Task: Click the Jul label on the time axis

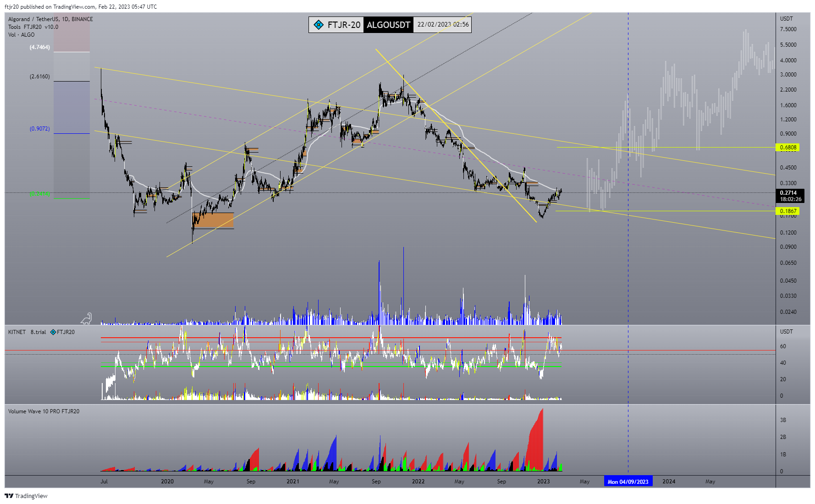Action: pyautogui.click(x=104, y=482)
